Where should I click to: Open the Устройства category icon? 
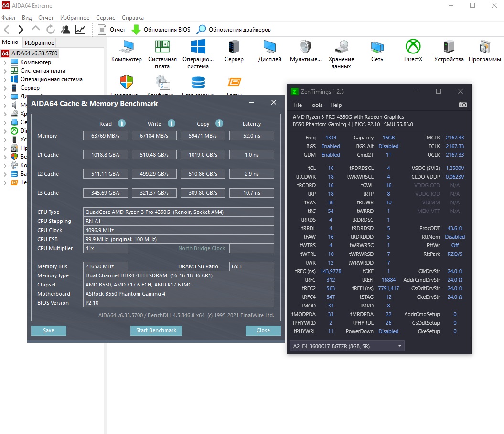[x=449, y=51]
